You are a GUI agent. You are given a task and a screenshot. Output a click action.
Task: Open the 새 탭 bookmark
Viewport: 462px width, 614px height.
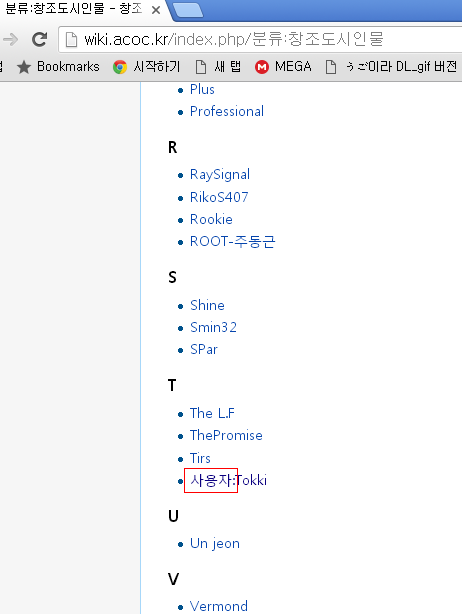click(218, 67)
